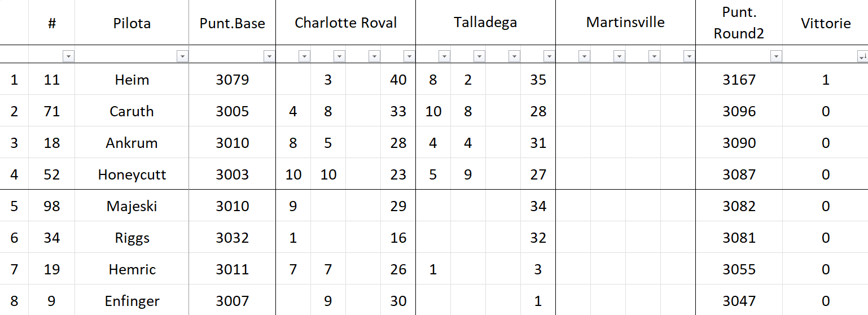
Task: Select the Talladega header cell
Action: 485,23
